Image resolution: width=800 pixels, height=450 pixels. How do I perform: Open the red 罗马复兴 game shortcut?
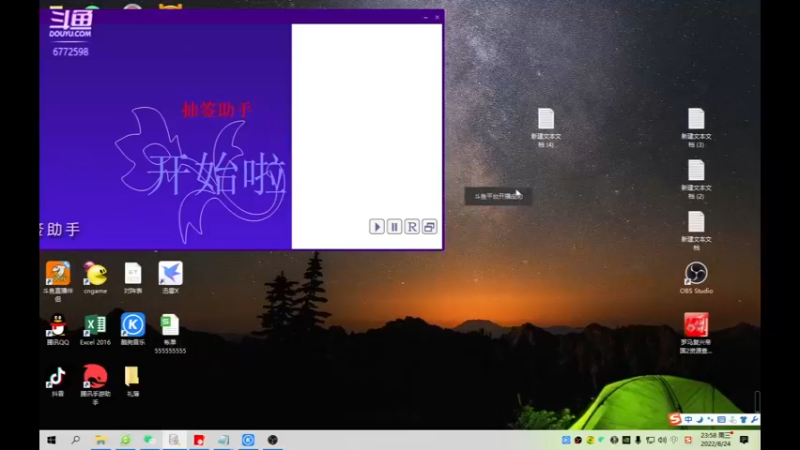click(x=696, y=333)
